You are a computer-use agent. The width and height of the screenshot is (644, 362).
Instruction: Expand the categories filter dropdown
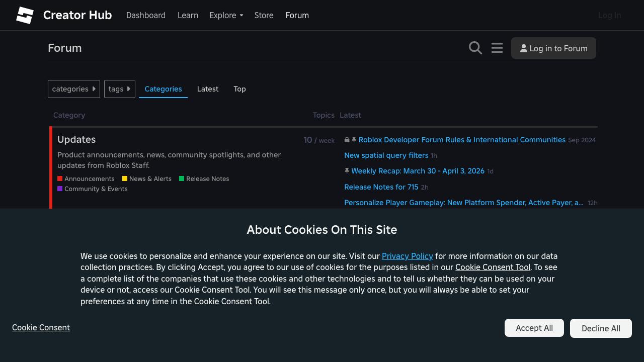(x=74, y=89)
